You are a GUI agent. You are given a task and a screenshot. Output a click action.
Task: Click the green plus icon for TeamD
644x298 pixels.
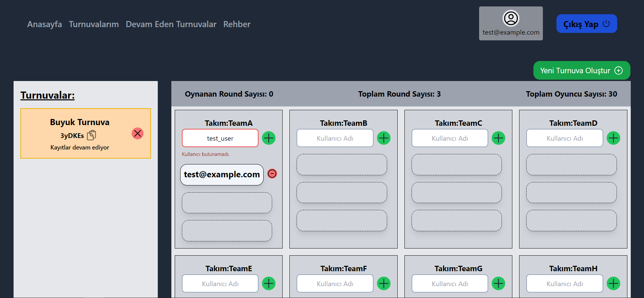pos(613,138)
